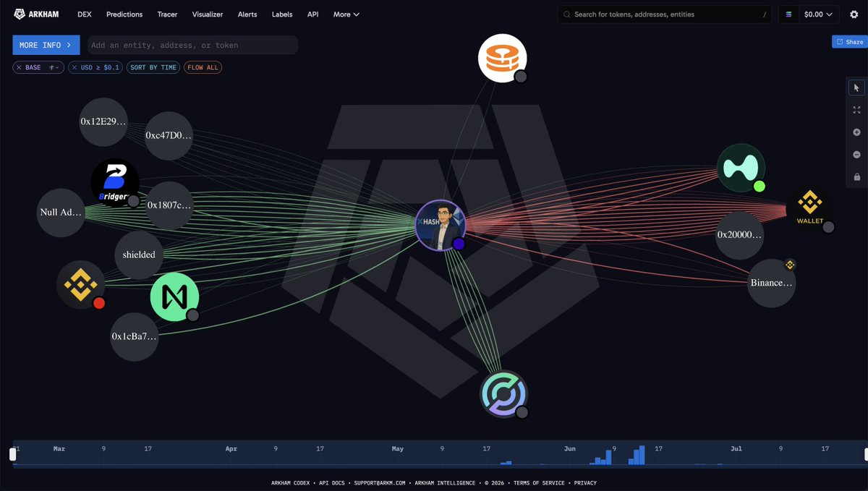Go to the Tracer tab
868x491 pixels.
coord(167,14)
